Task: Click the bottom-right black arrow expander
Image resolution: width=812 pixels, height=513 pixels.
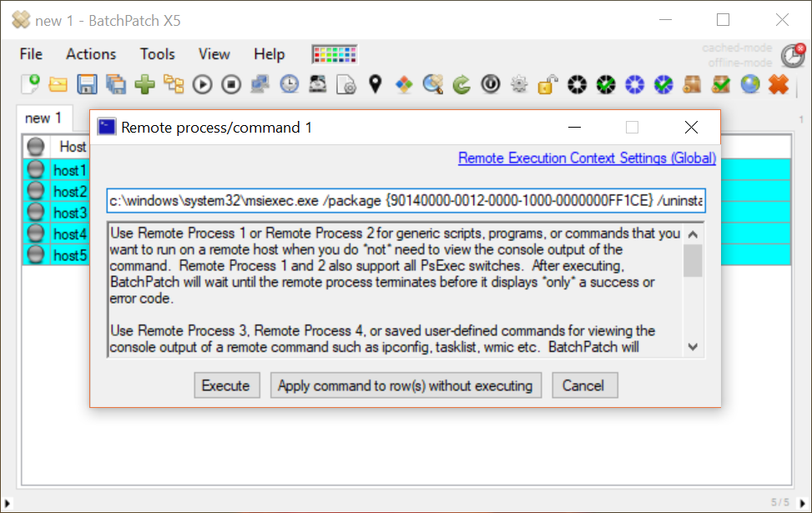Action: pos(802,503)
